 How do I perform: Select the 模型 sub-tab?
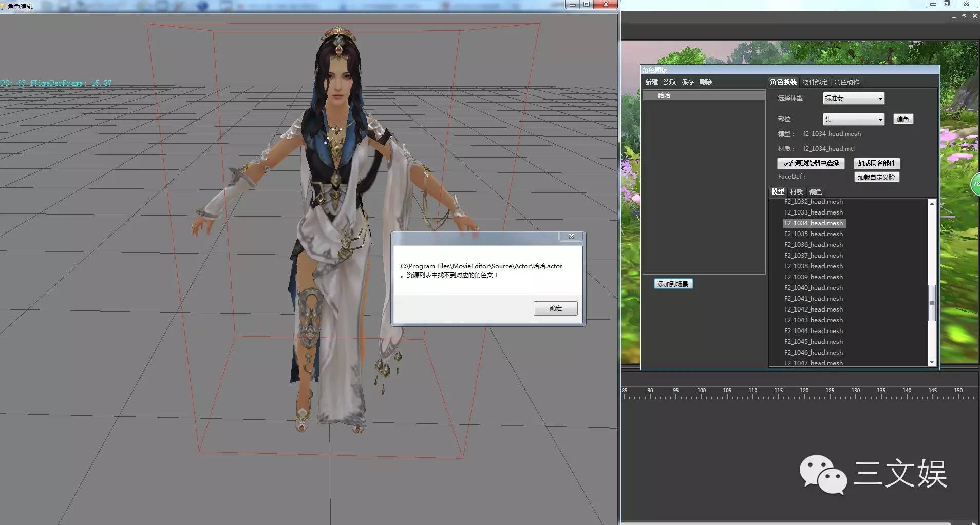(x=778, y=191)
